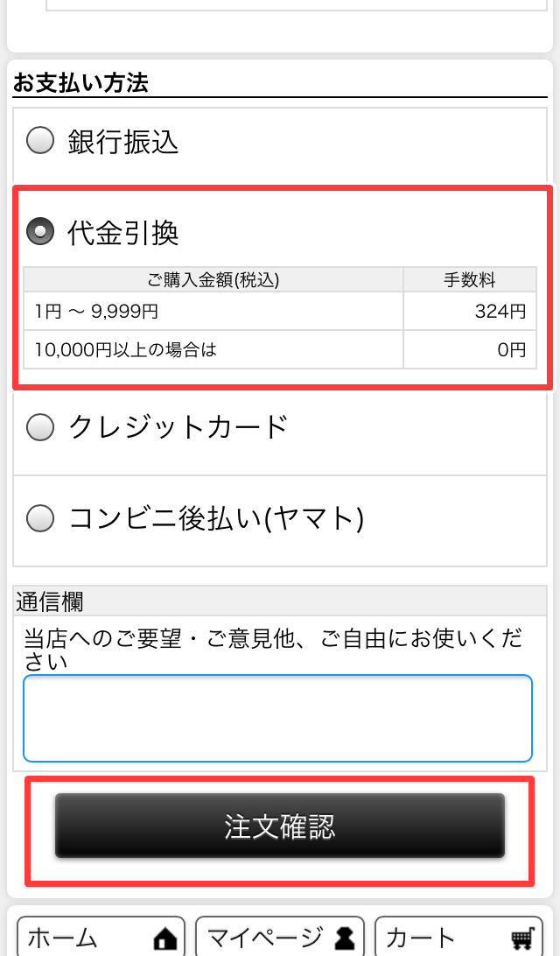This screenshot has height=956, width=560.
Task: Click the 銀行振込 label text
Action: pos(123,142)
